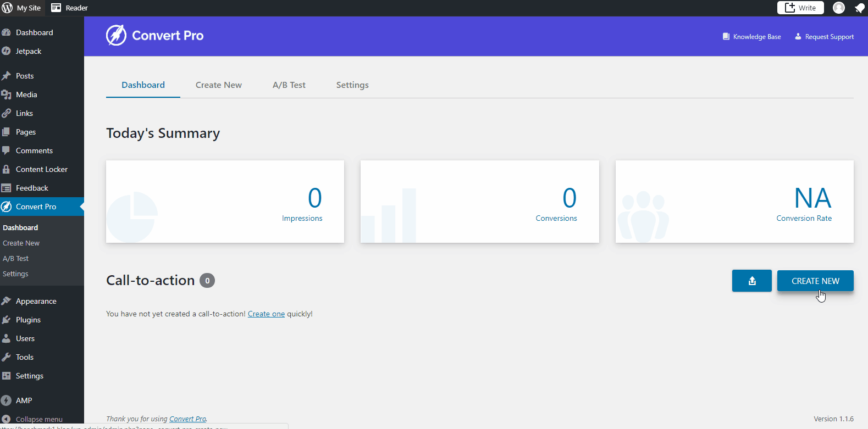
Task: Switch to the Dashboard tab
Action: coord(143,85)
